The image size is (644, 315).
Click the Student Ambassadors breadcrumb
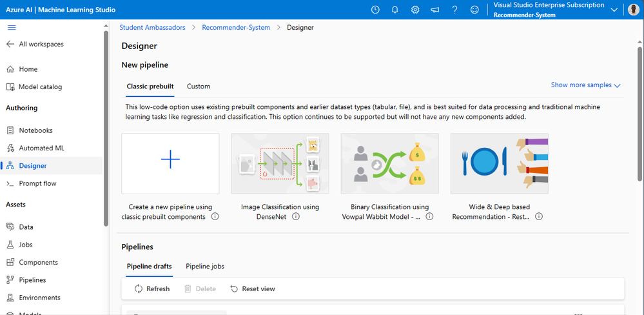click(152, 28)
